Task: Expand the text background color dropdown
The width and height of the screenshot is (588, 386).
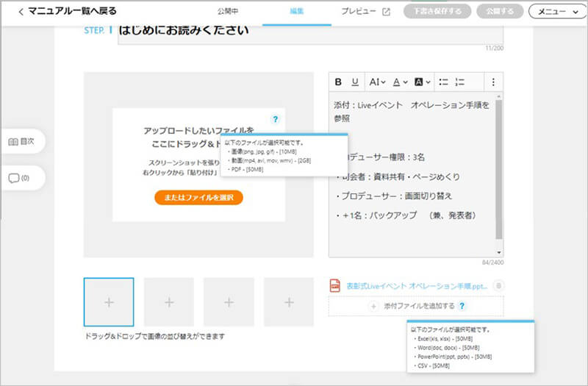Action: tap(422, 82)
